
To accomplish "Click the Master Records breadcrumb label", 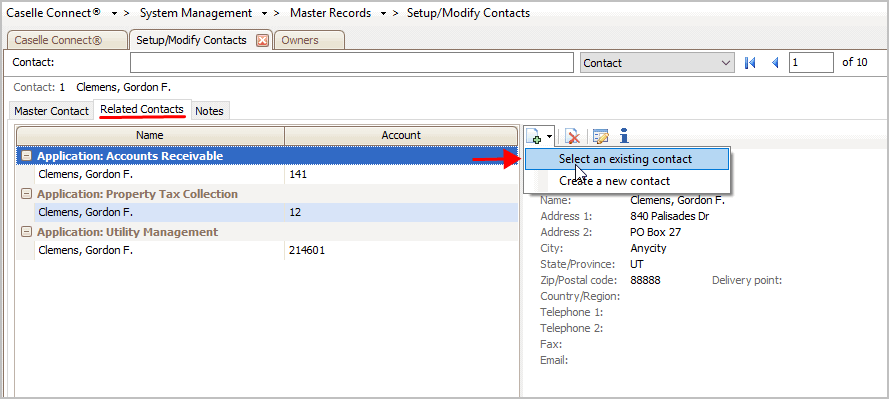I will pos(331,13).
